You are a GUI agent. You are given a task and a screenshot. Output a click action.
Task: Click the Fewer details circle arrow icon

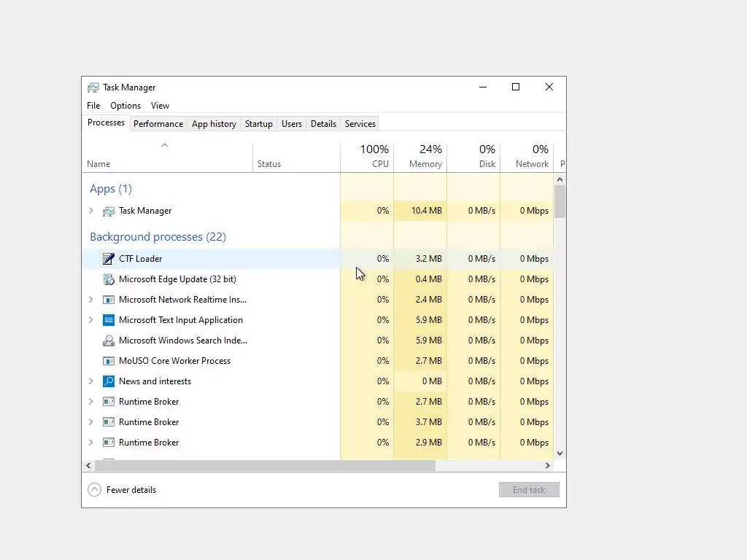point(94,489)
